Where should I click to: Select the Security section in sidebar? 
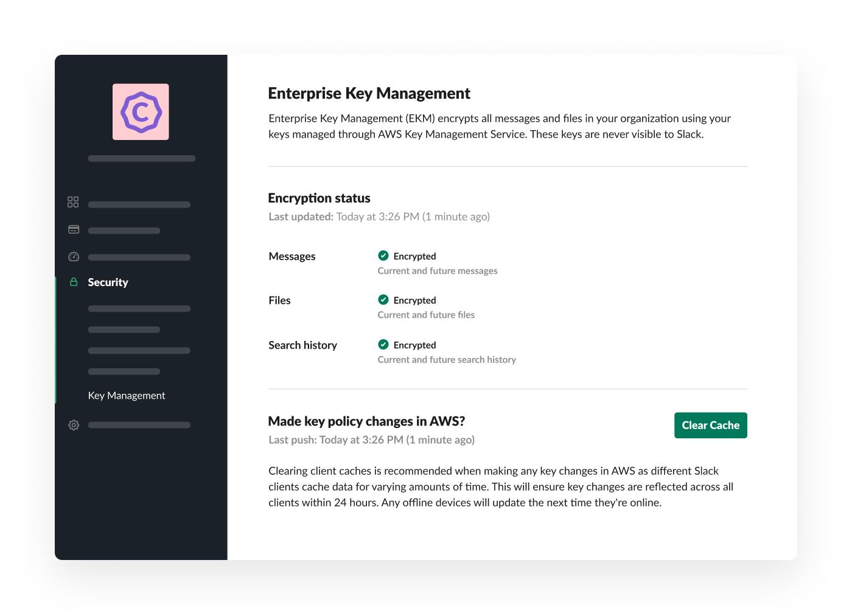[x=108, y=282]
